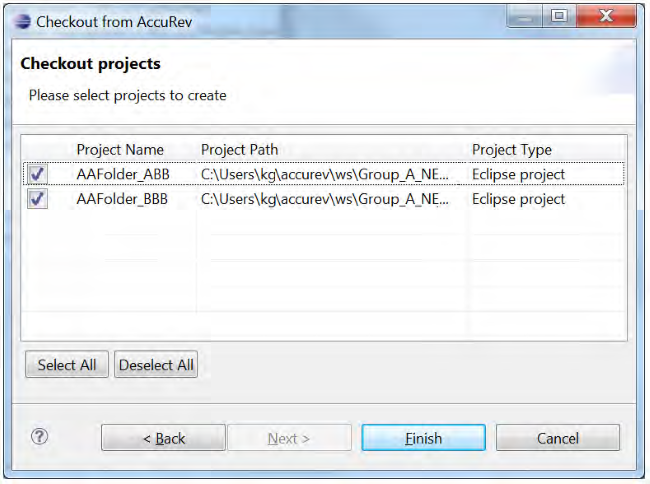650x484 pixels.
Task: Cancel the checkout dialog
Action: point(557,438)
